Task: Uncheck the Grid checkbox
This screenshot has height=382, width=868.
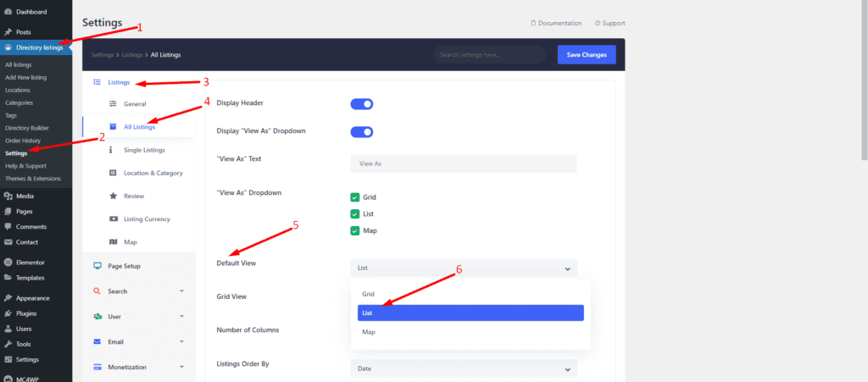Action: [x=355, y=197]
